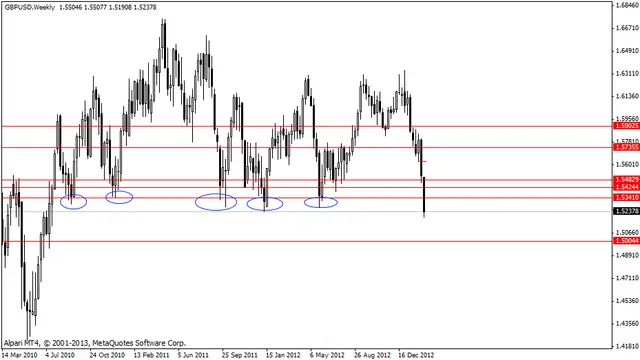Select the red 1.54244 price level label
The height and width of the screenshot is (360, 640).
(627, 187)
